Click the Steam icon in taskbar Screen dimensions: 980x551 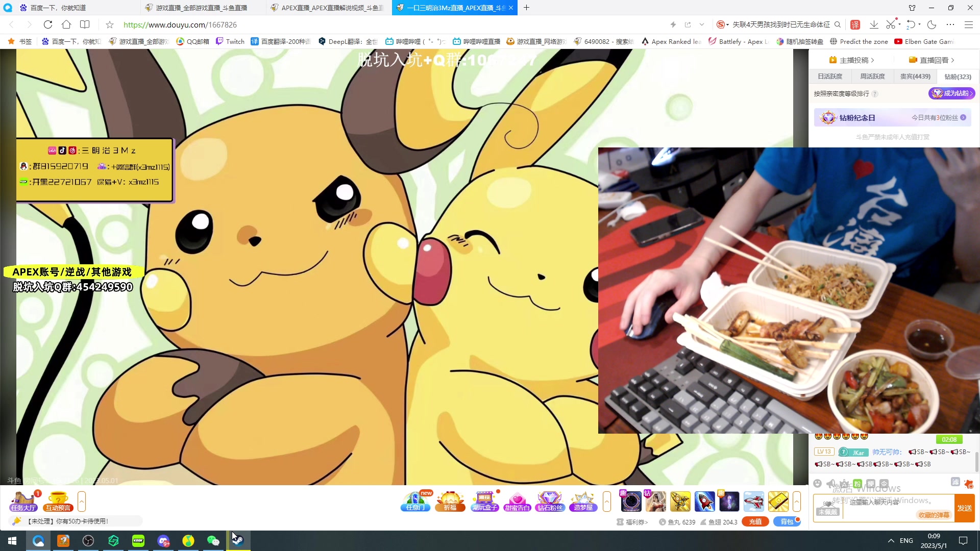238,540
